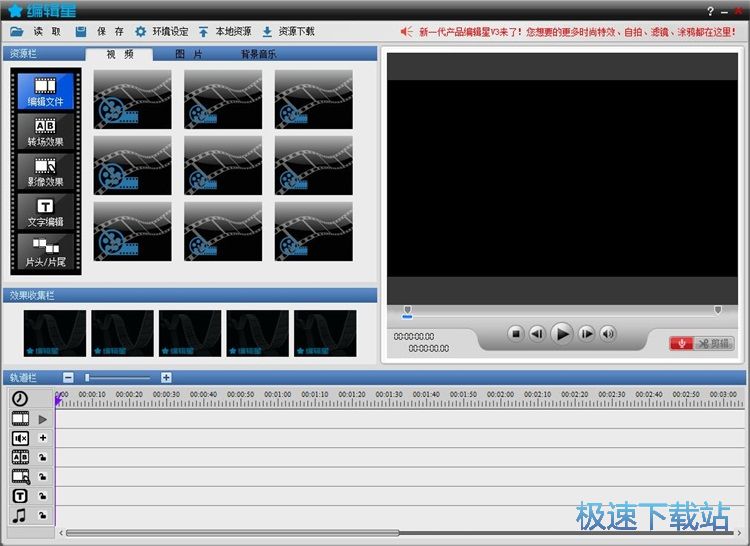Select 文字编辑 text editing

(45, 211)
